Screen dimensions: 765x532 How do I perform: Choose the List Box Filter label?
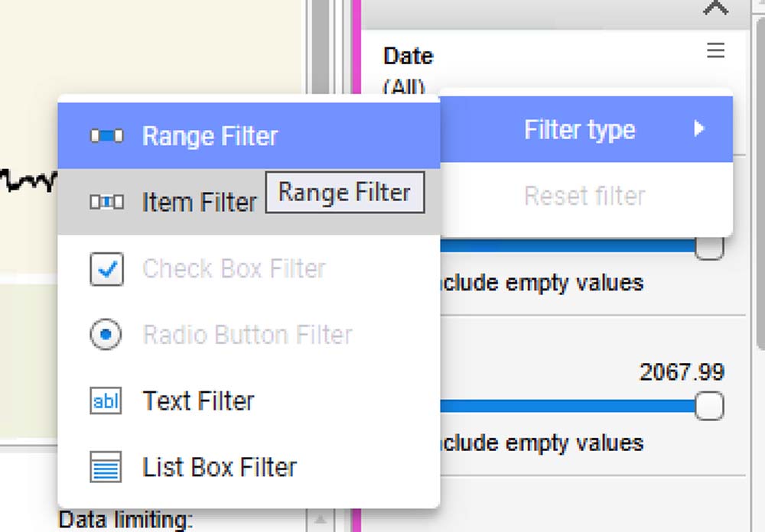219,467
